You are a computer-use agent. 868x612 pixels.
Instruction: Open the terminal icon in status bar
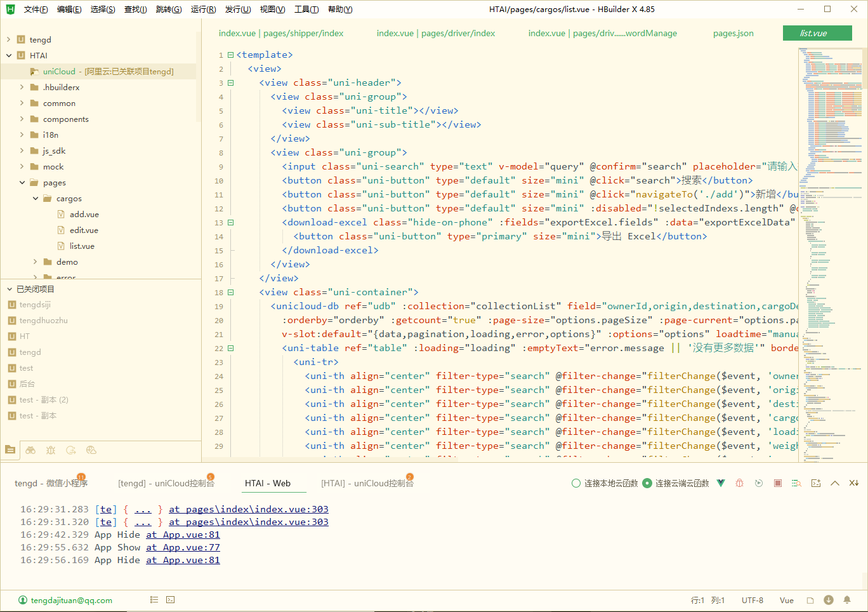coord(170,600)
